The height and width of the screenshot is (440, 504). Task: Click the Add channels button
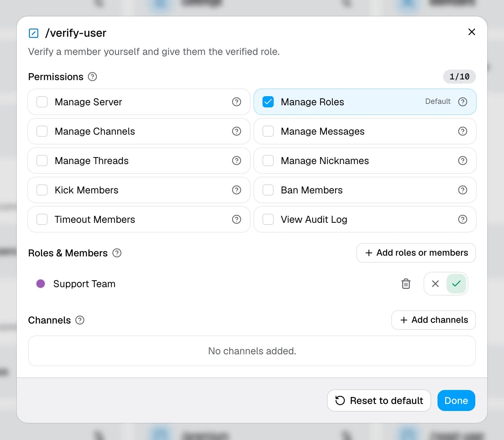click(x=434, y=320)
